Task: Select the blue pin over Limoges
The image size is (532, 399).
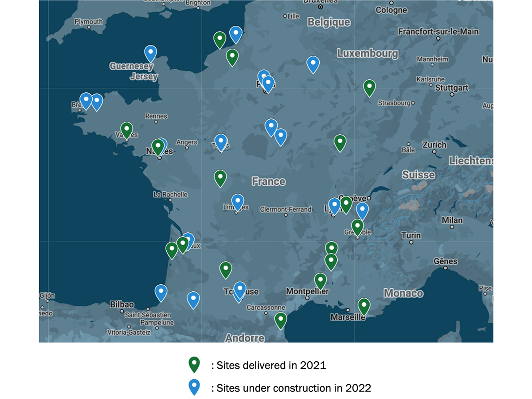Action: click(238, 203)
